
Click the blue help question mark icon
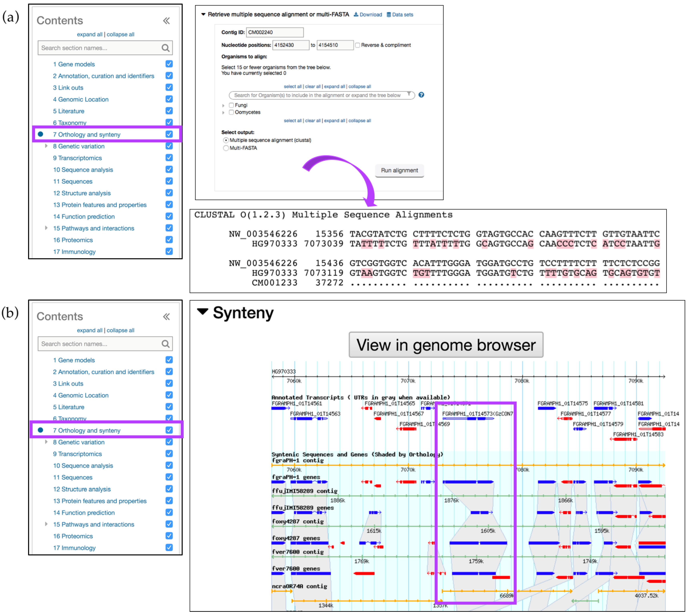tap(421, 95)
